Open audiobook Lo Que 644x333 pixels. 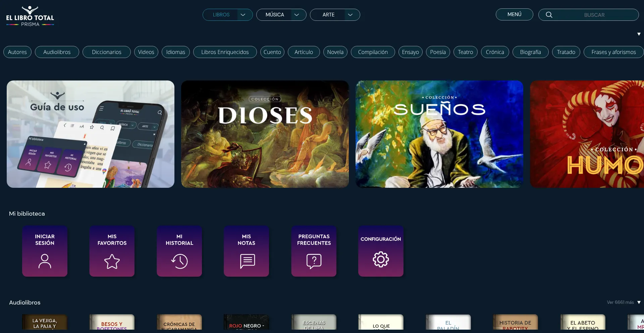pyautogui.click(x=381, y=322)
